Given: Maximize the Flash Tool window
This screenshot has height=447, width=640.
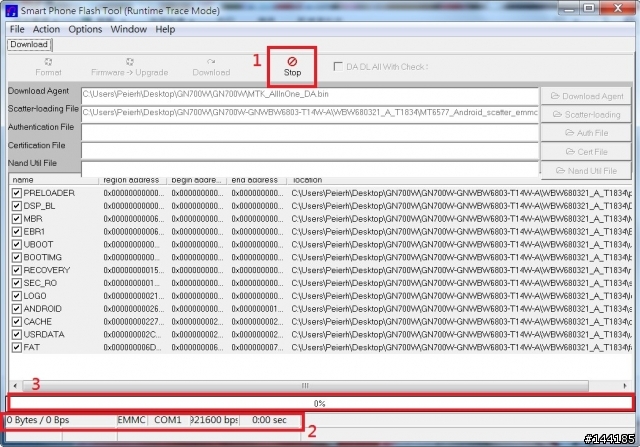Looking at the screenshot, I should (589, 9).
